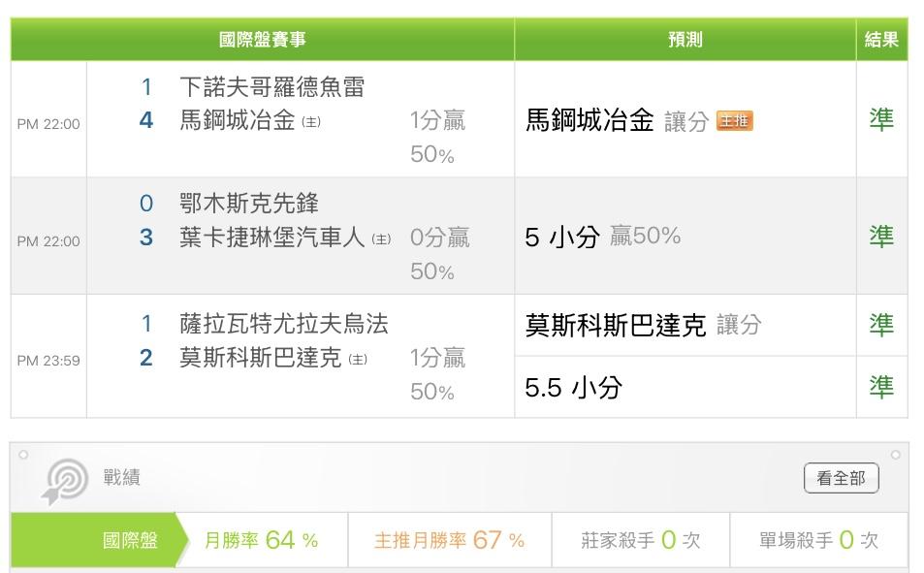Click the team 馬鋼城冶金 in the match column

point(238,122)
